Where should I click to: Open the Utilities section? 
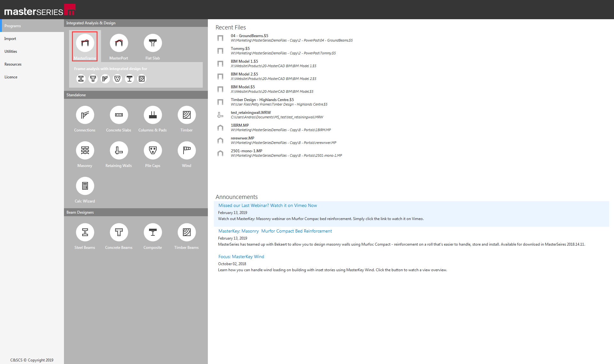(x=11, y=51)
